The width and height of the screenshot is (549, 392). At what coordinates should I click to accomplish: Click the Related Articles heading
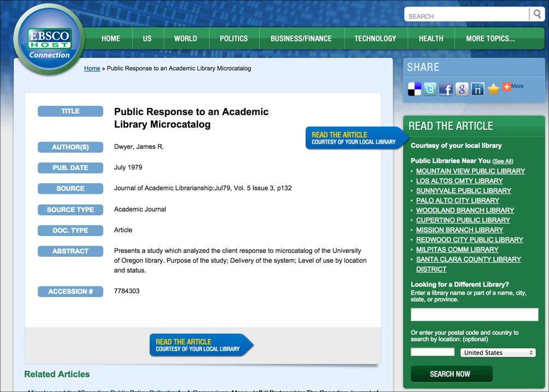pos(57,374)
